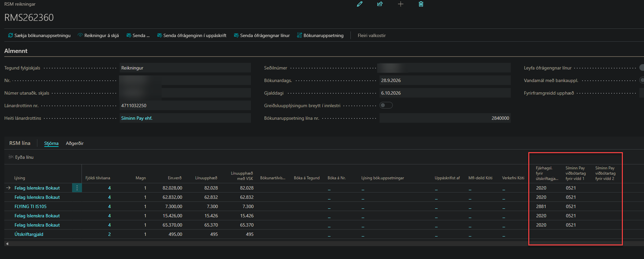Click the plus new record icon

(x=400, y=4)
